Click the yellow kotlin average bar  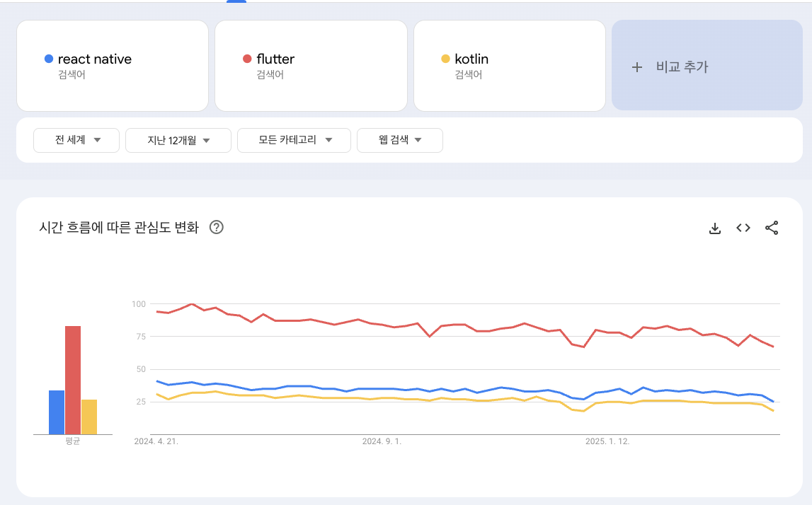click(89, 417)
